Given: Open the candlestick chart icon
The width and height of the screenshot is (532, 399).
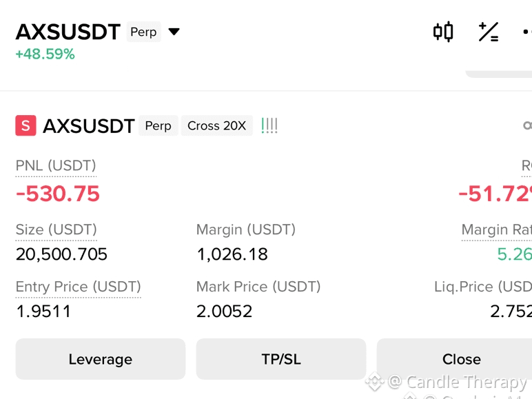Looking at the screenshot, I should (443, 32).
